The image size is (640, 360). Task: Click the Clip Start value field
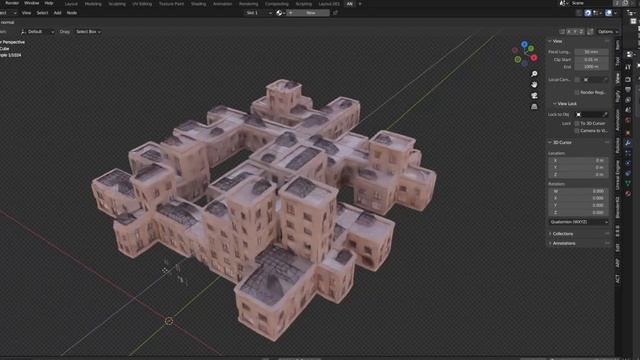tap(591, 60)
